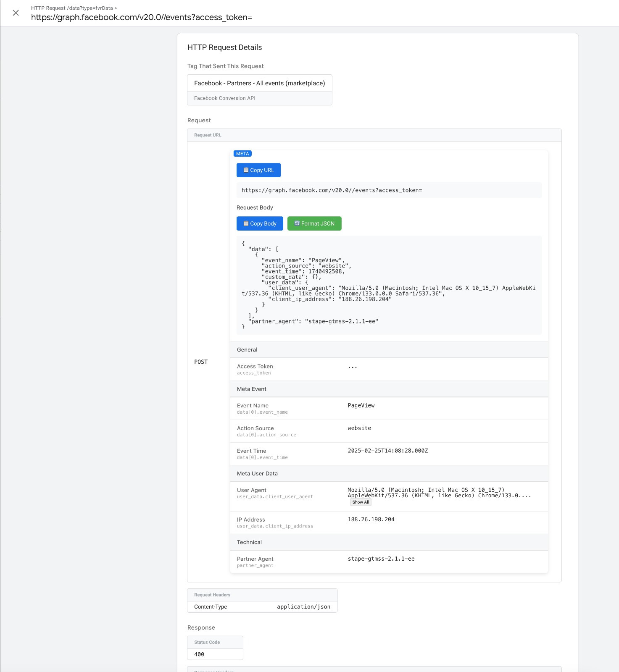
Task: Click the page title URL at top
Action: [142, 17]
